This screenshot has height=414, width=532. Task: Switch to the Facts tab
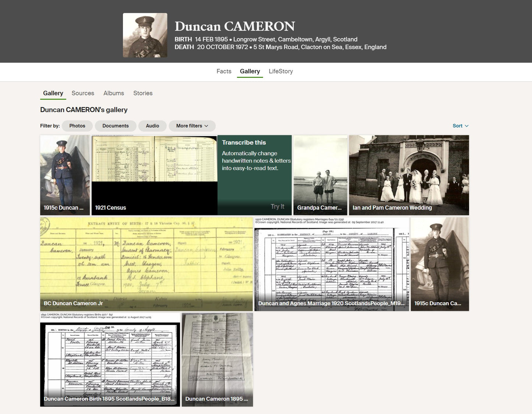tap(224, 71)
